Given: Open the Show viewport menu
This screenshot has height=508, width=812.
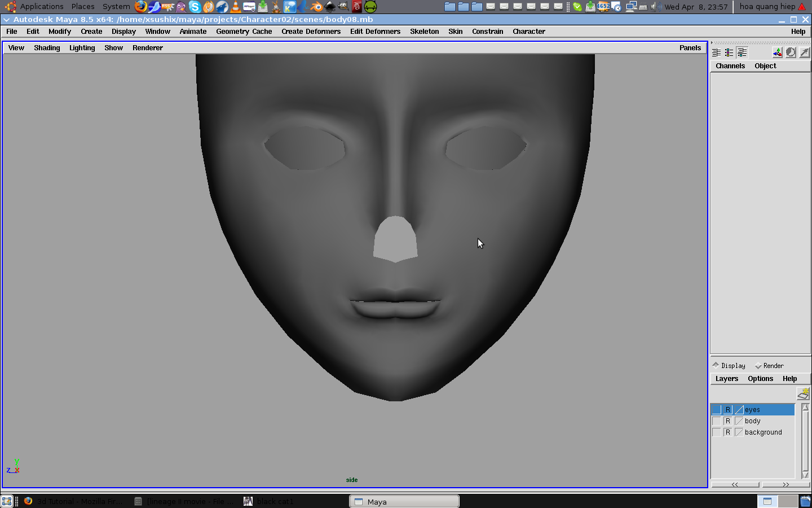Looking at the screenshot, I should tap(113, 48).
